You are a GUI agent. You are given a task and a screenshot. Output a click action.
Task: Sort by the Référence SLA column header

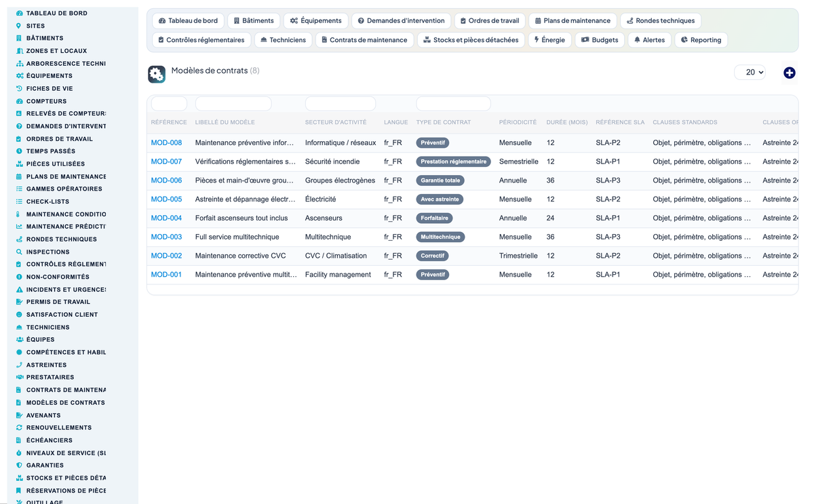[x=620, y=123]
